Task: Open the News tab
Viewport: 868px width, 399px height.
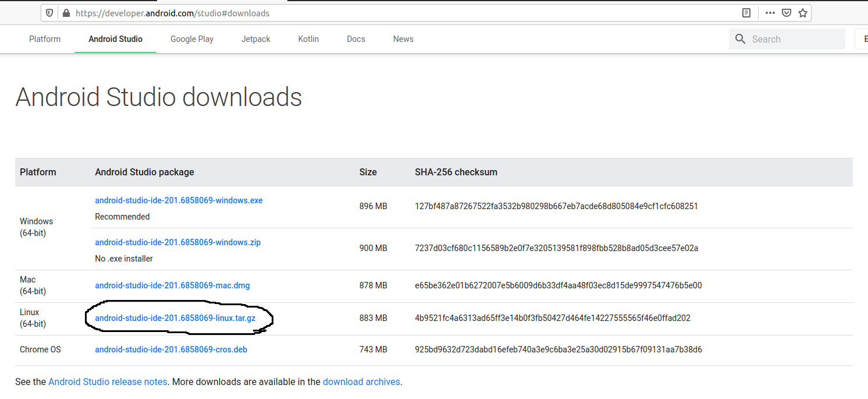Action: 403,39
